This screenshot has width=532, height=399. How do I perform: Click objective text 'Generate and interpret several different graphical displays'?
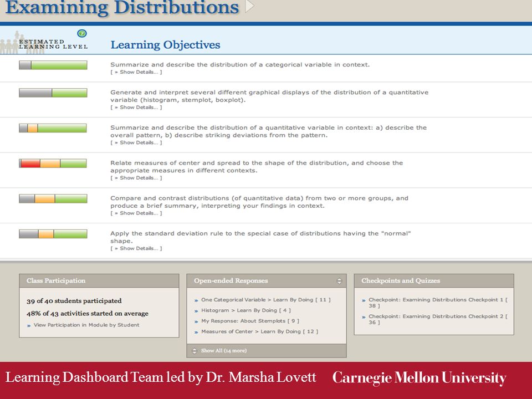(269, 96)
